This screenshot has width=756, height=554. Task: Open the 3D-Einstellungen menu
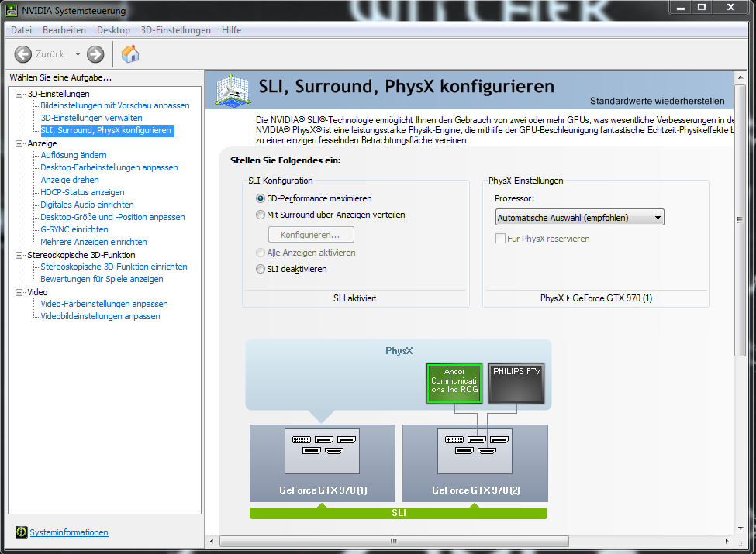(x=175, y=30)
